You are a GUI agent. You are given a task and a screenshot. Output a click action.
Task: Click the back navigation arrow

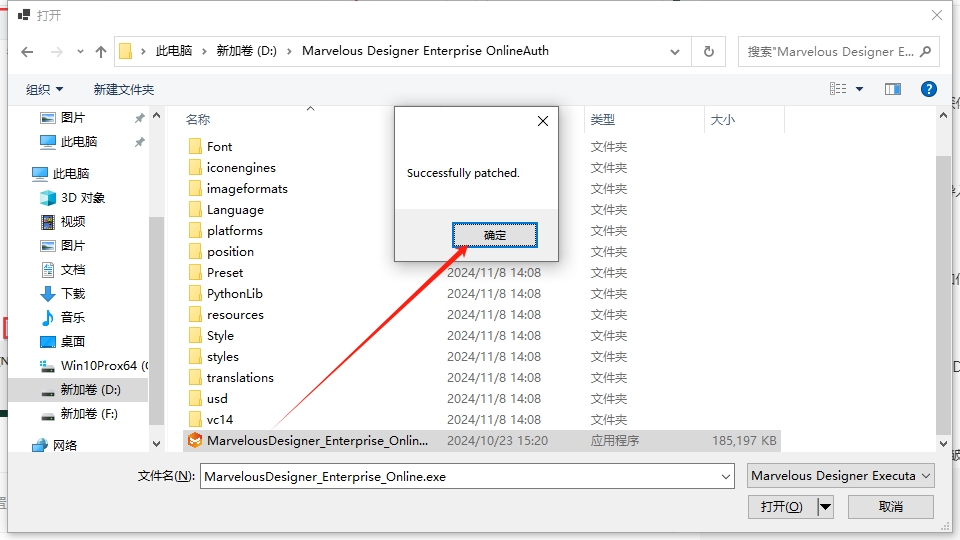[x=28, y=51]
